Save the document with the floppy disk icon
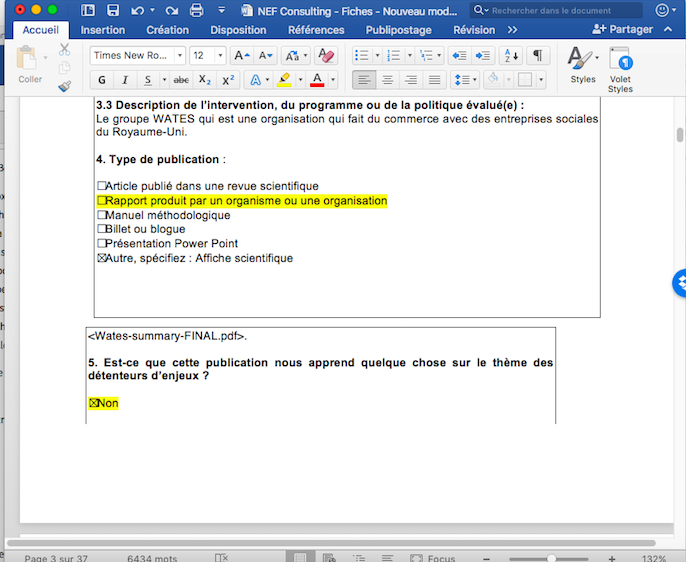Viewport: 686px width, 562px height. click(x=113, y=10)
